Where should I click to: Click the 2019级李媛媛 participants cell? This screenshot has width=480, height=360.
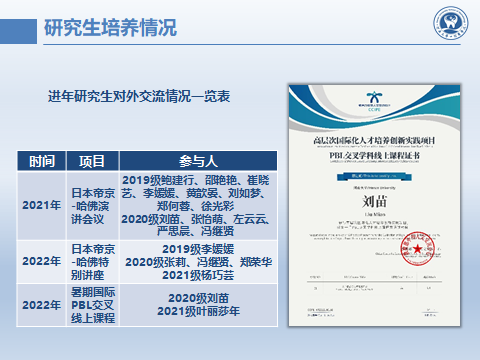click(198, 262)
